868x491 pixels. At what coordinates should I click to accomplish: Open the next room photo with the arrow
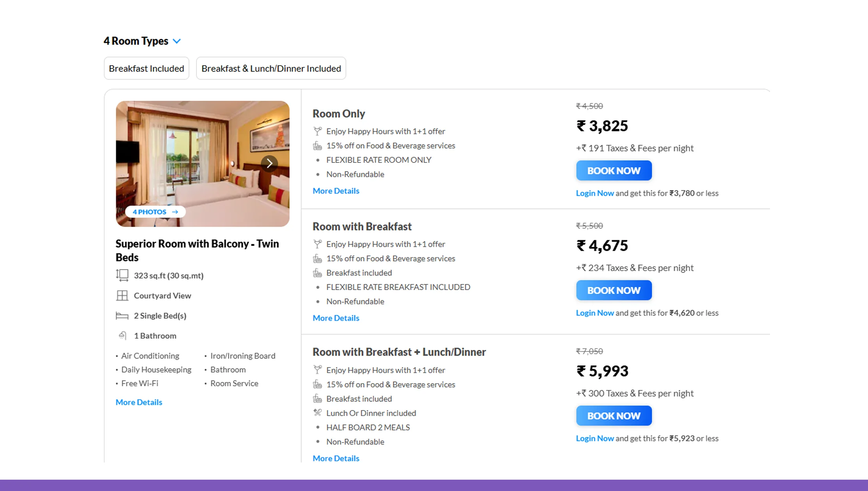click(269, 164)
